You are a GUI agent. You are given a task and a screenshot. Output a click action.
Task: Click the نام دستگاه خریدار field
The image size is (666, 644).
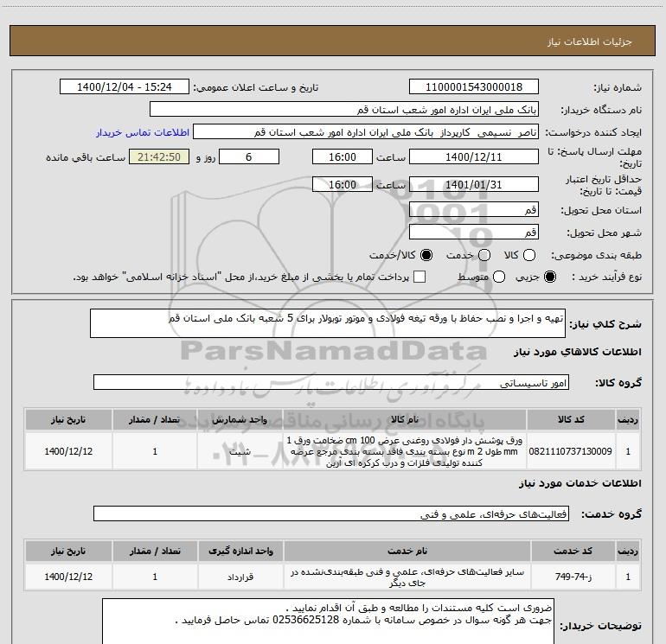tap(344, 110)
